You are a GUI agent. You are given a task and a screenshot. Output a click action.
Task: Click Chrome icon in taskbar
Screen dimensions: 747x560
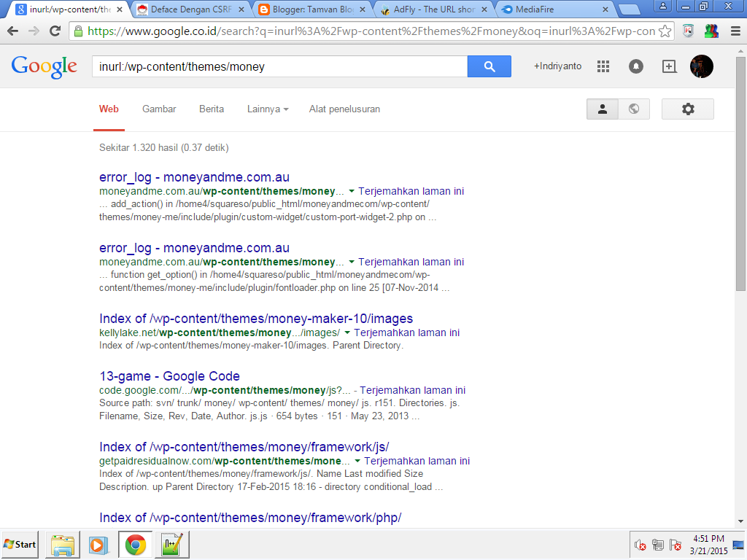tap(135, 545)
